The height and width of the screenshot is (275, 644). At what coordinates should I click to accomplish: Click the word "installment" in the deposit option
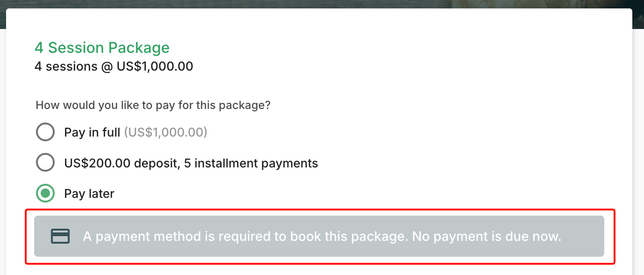click(x=233, y=163)
